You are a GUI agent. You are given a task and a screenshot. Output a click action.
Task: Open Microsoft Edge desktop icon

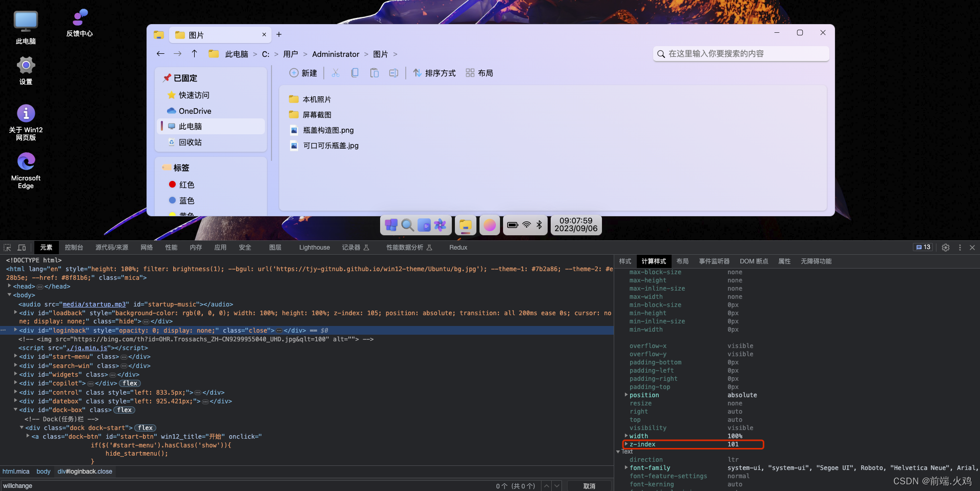(26, 171)
